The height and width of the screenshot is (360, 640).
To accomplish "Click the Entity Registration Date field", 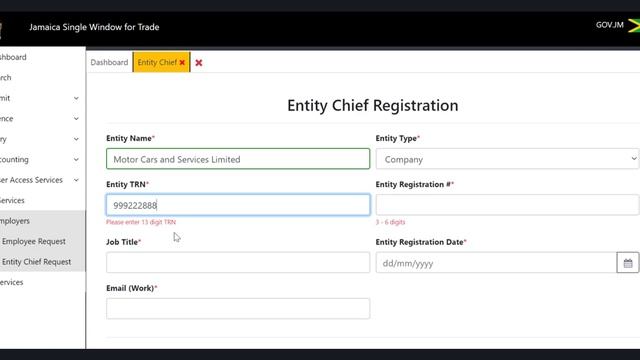I will 496,263.
